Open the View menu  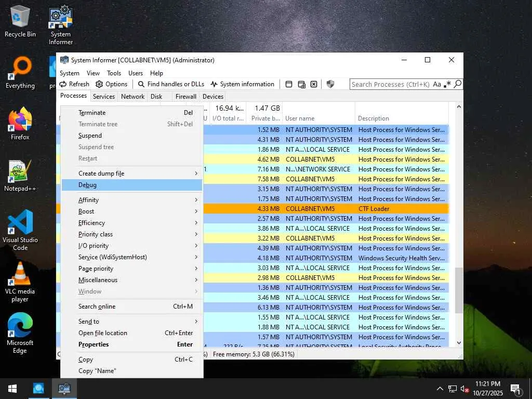94,73
